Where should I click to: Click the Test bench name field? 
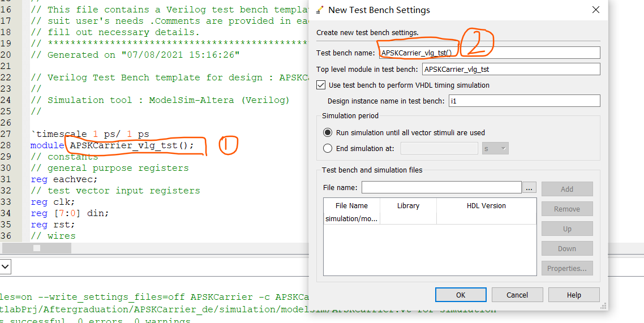click(489, 53)
